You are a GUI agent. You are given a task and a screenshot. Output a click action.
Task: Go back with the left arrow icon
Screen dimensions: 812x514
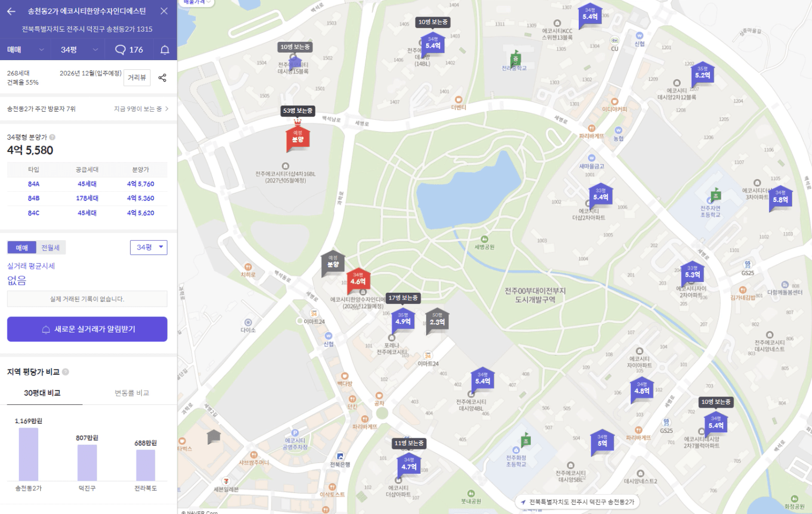11,11
